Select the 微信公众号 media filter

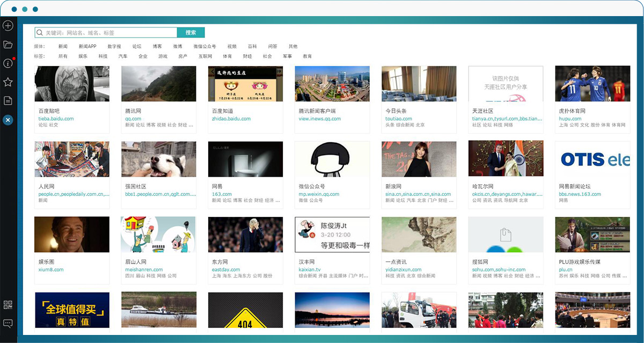click(x=204, y=47)
